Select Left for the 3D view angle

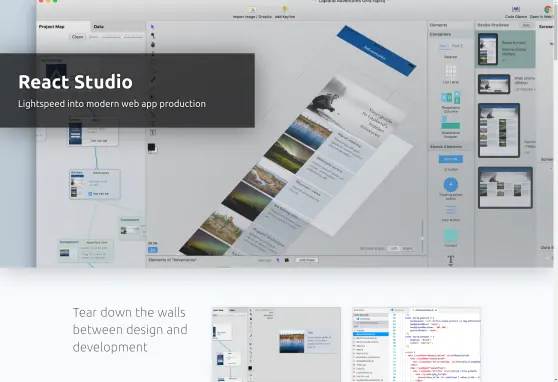tap(394, 248)
